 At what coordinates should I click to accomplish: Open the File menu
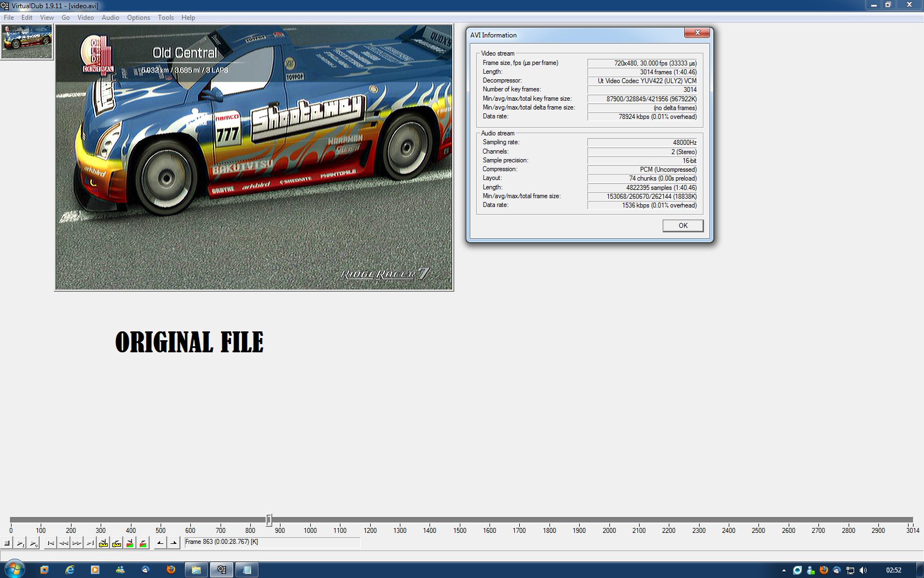pos(9,18)
